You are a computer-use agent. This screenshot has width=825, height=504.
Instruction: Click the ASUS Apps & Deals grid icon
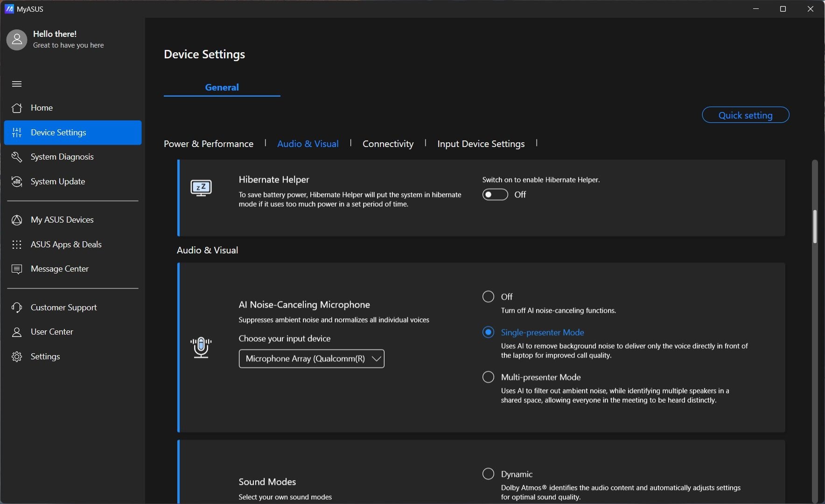tap(17, 245)
